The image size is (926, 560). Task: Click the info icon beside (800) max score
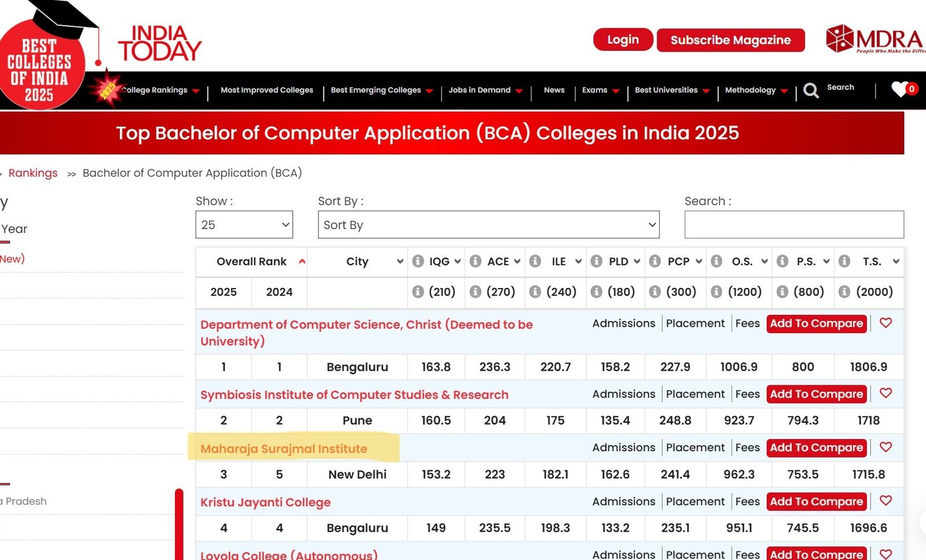782,292
